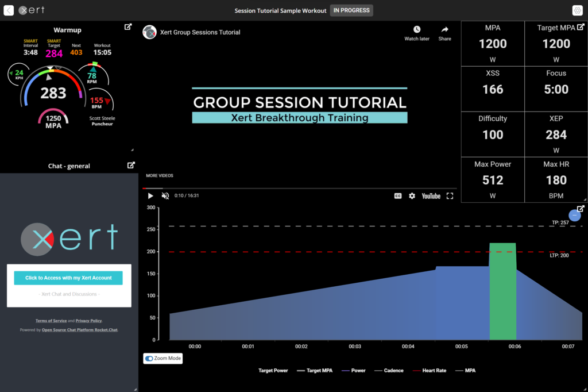The image size is (588, 392).
Task: Click the Max Power '512' metric tile
Action: tap(493, 179)
